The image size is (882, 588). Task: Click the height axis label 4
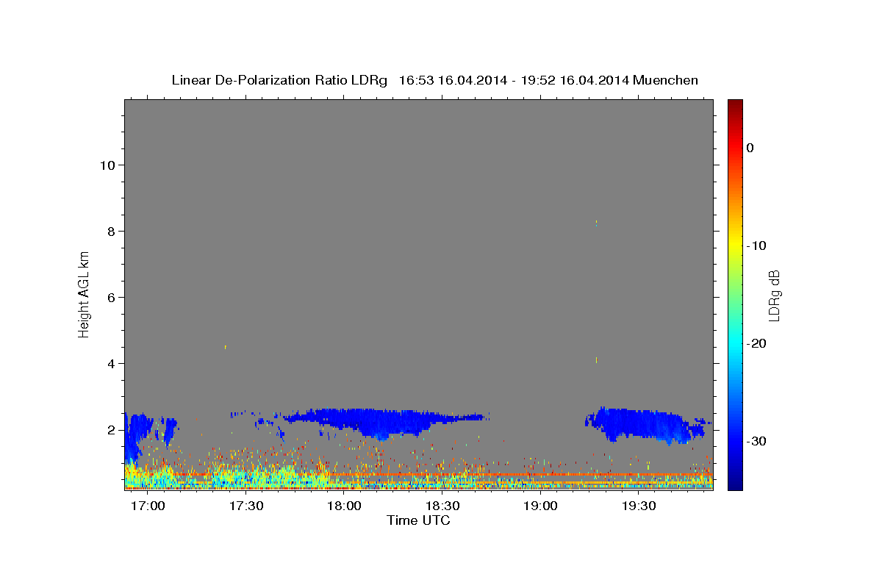(110, 364)
